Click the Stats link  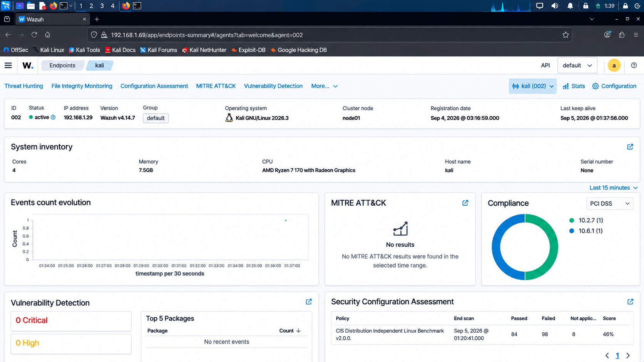(x=574, y=86)
